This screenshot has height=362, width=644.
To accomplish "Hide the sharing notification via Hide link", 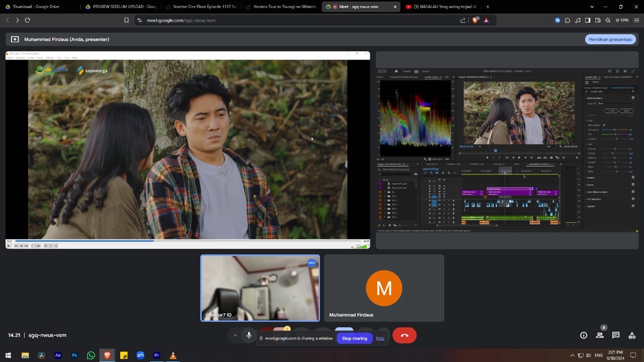I will click(380, 339).
